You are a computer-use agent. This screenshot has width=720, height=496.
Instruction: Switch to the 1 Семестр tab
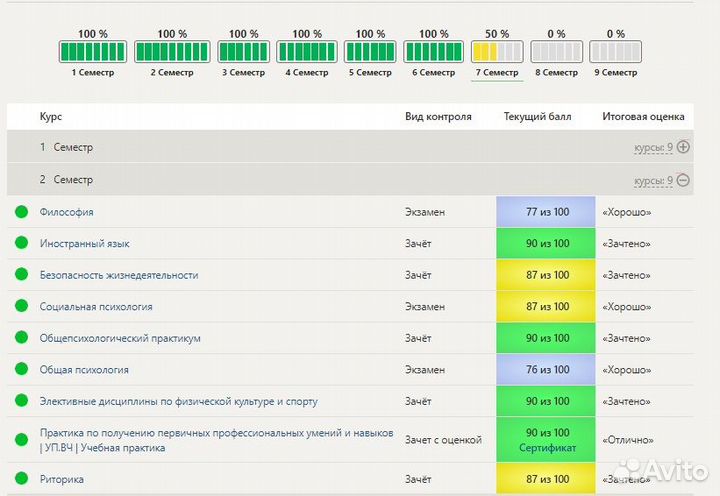93,52
